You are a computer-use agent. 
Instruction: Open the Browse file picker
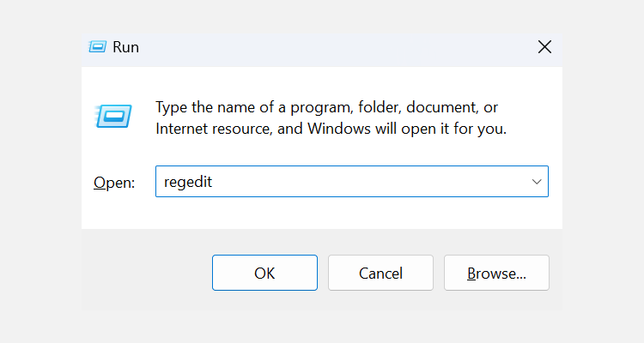click(496, 273)
